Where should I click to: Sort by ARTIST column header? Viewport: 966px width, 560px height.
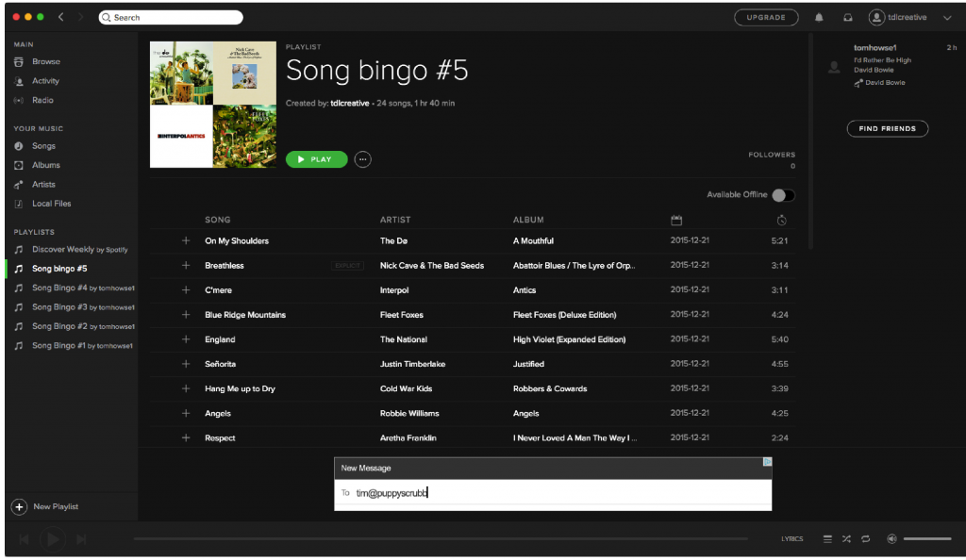[395, 220]
